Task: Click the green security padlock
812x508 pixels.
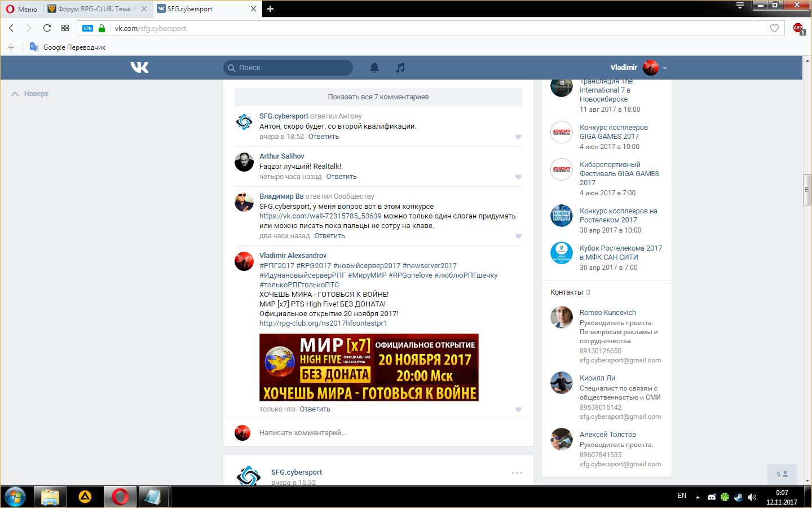Action: click(x=101, y=28)
